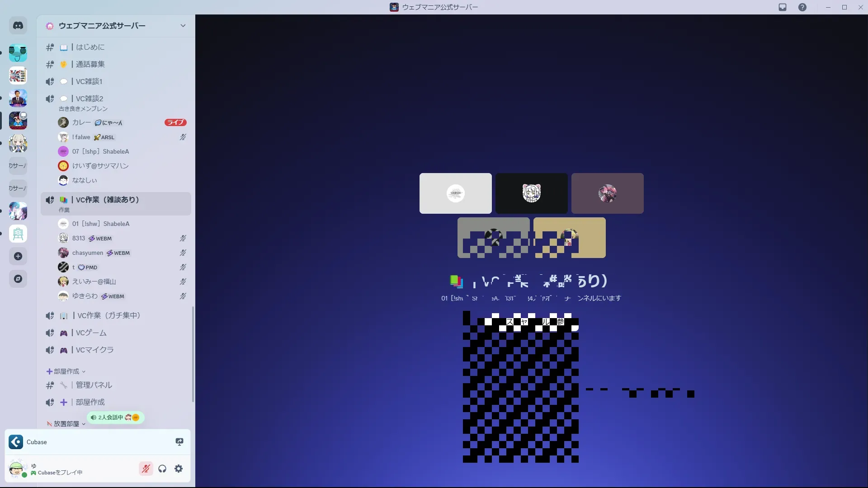
Task: Click the Help question mark icon
Action: (802, 7)
